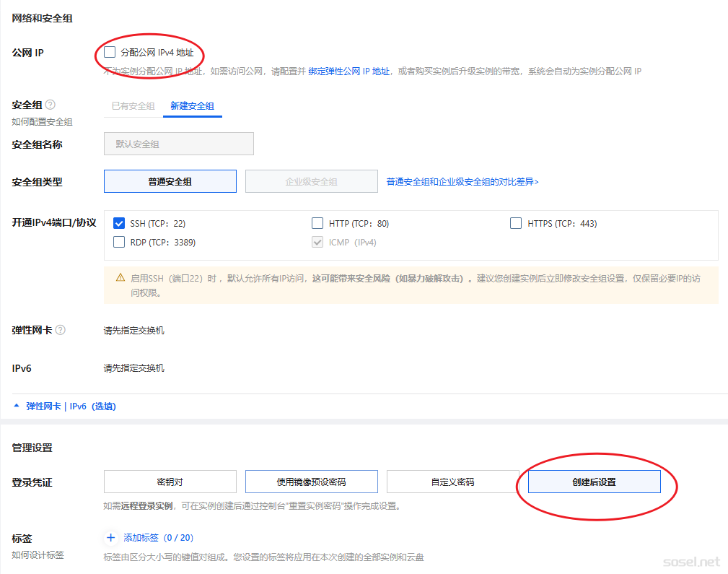Choose 使用镜像预设密码 login option
The image size is (728, 574).
tap(311, 482)
